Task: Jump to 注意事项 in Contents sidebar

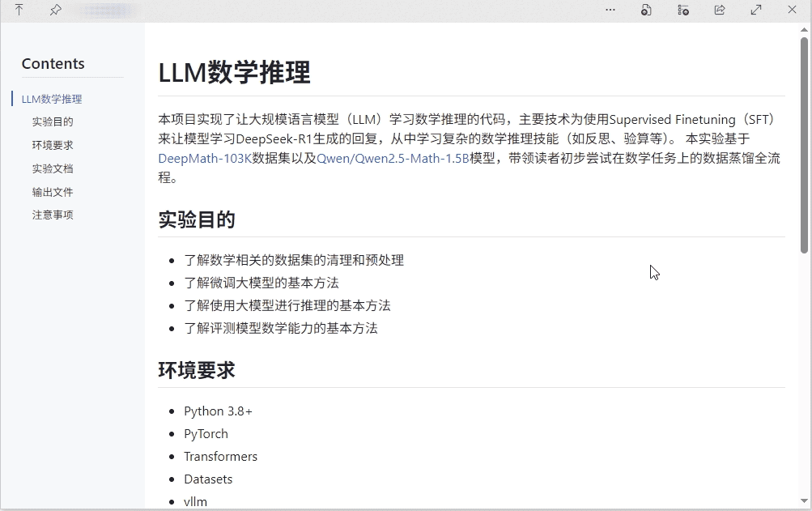Action: click(53, 215)
